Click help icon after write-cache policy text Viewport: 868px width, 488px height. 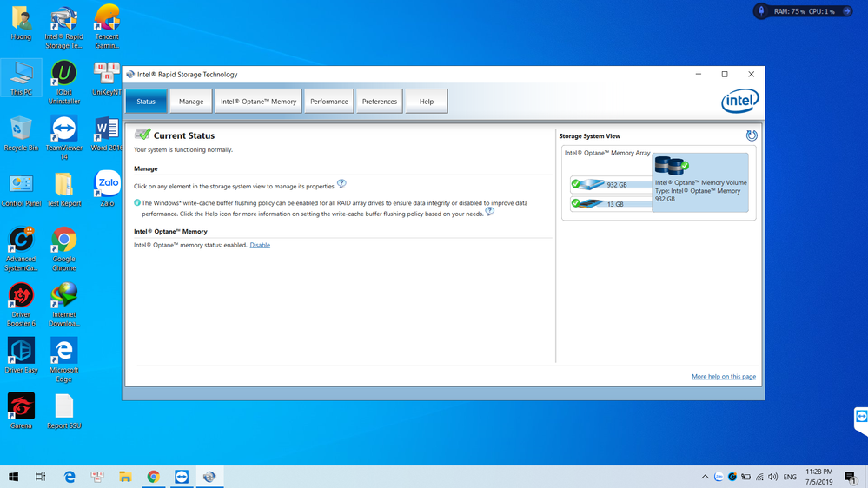click(x=490, y=211)
